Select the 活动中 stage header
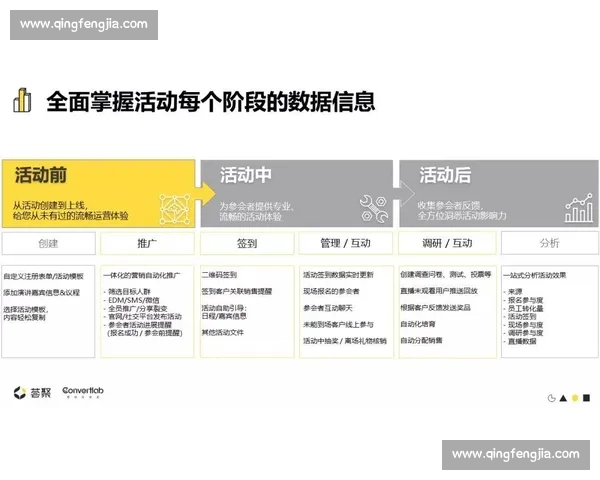The height and width of the screenshot is (480, 600). tap(297, 194)
